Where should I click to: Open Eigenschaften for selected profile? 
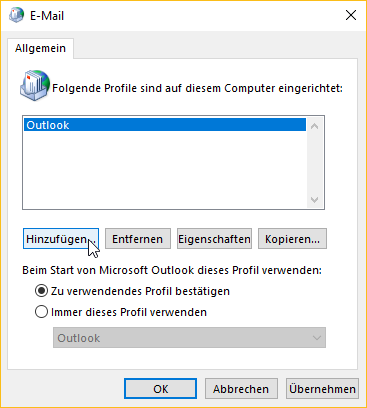point(214,239)
